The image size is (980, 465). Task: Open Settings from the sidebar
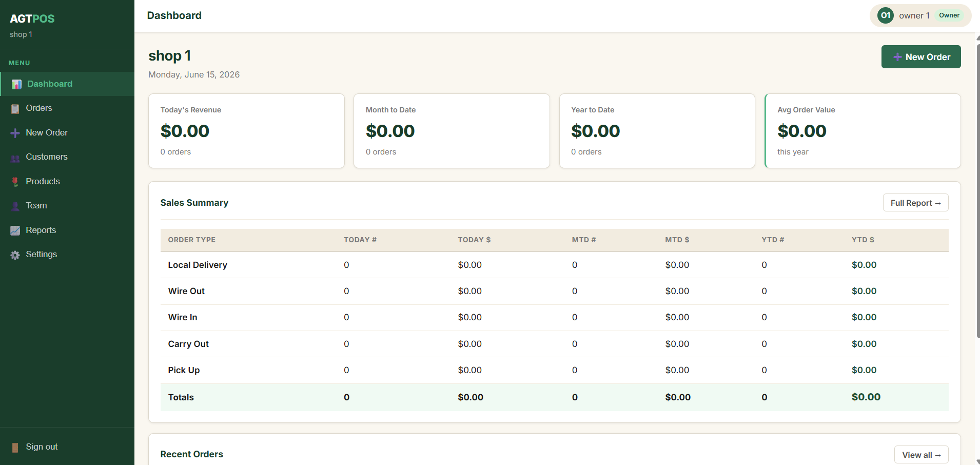67,255
